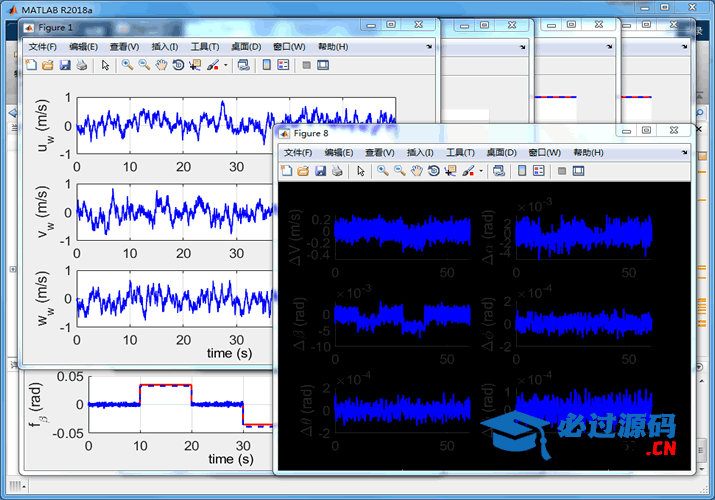Click dock arrow on Figure 1 menu bar
The image size is (715, 500).
429,47
